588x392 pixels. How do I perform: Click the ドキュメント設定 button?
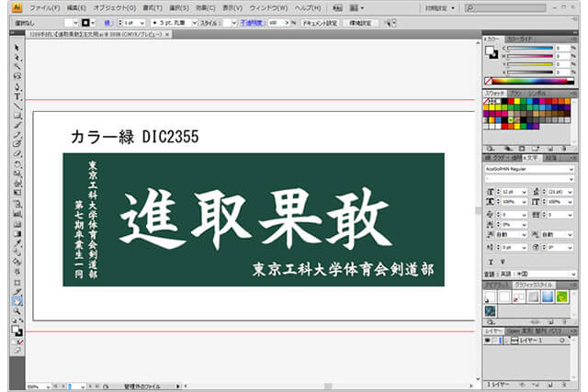coord(320,23)
